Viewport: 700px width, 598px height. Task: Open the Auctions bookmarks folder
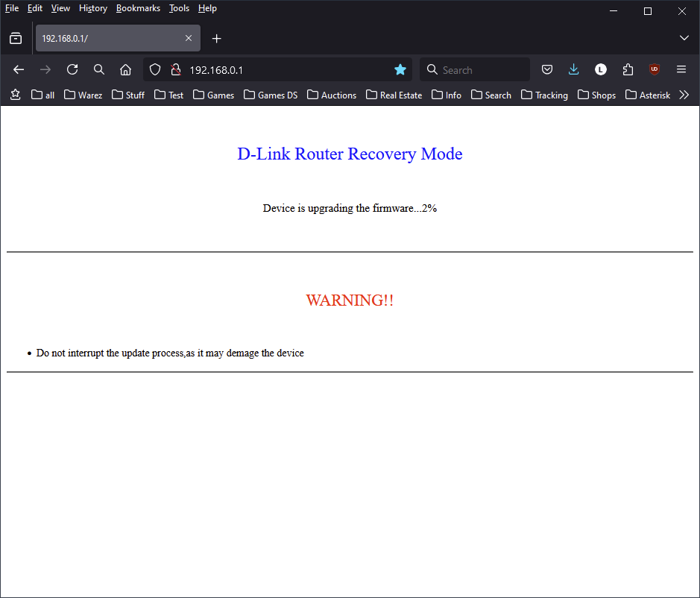[x=332, y=95]
